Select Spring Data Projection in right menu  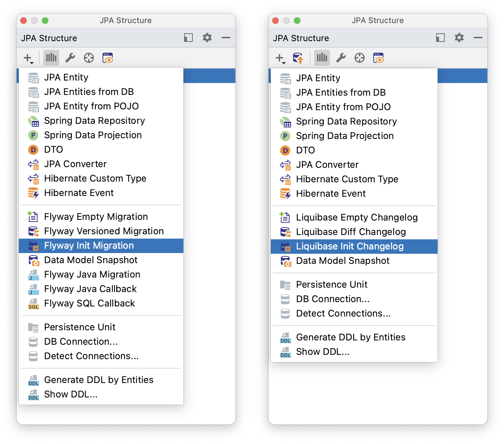pos(354,136)
